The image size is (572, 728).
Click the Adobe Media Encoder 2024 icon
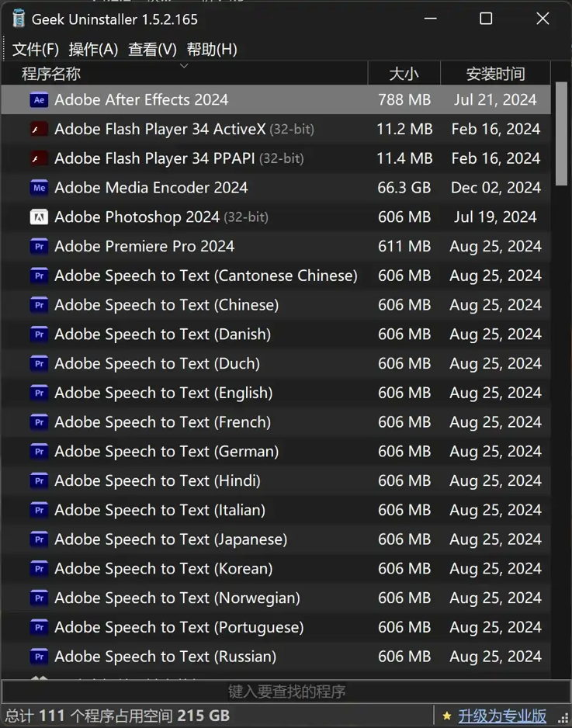click(39, 188)
